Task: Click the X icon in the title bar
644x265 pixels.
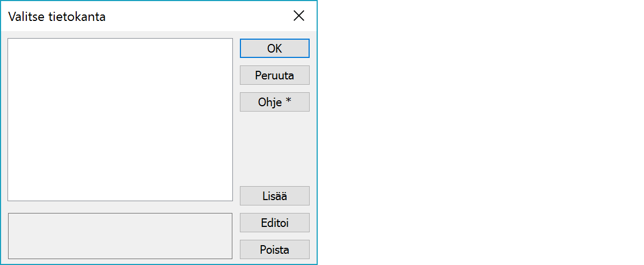Action: click(x=299, y=16)
